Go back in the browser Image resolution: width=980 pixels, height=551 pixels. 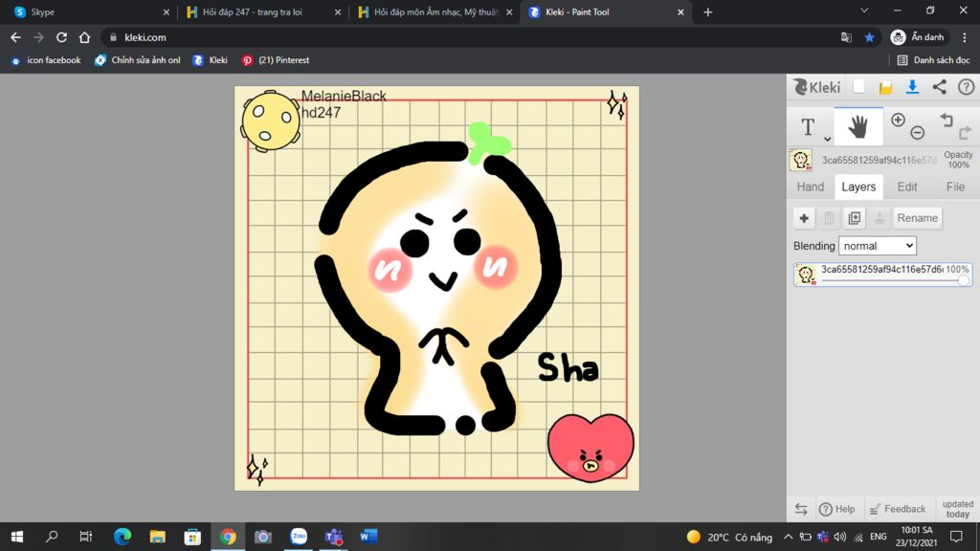click(15, 37)
